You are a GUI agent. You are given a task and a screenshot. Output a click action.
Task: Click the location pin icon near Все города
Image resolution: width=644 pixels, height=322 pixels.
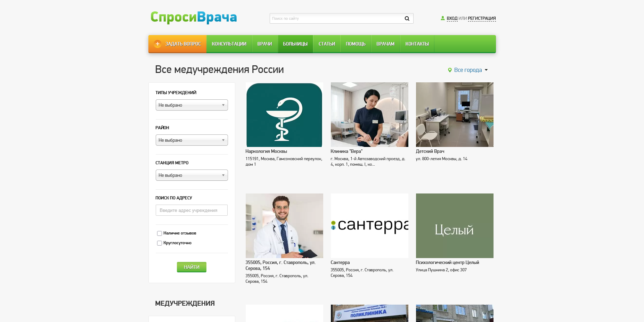click(450, 70)
